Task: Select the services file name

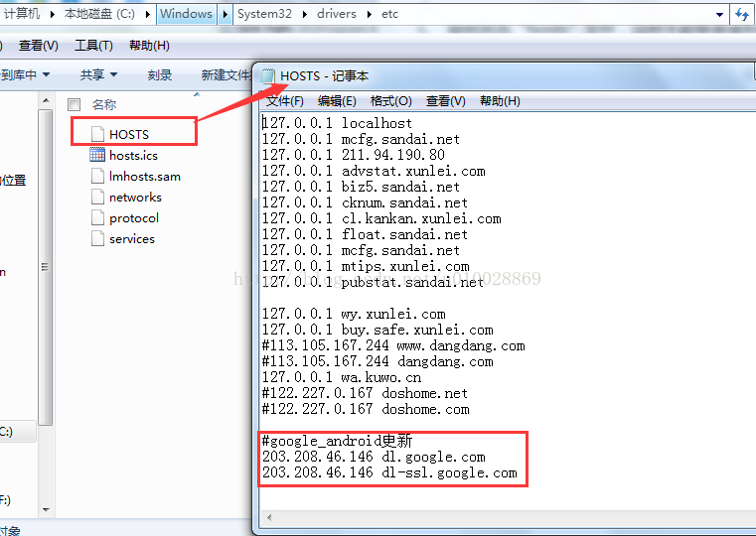Action: pos(131,239)
